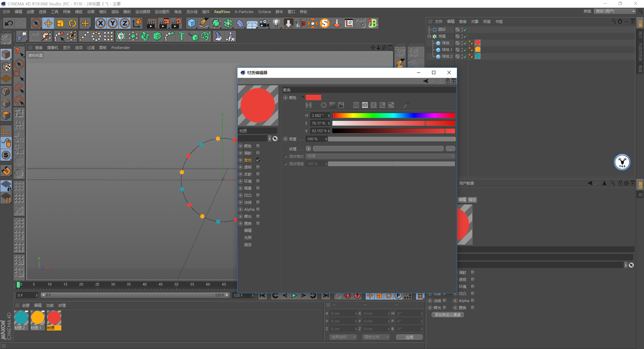Toggle the X axis lock
Viewport: 644px width, 349px height.
[x=100, y=23]
